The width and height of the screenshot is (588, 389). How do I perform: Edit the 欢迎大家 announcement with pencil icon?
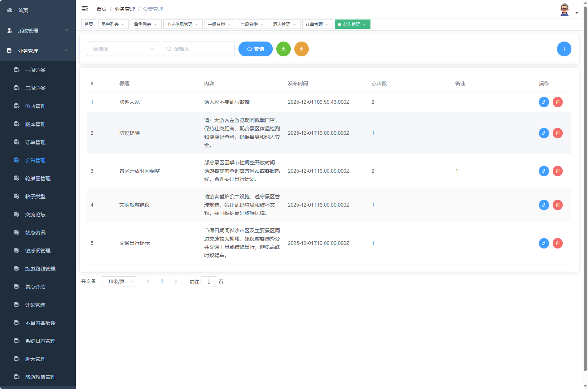(544, 102)
